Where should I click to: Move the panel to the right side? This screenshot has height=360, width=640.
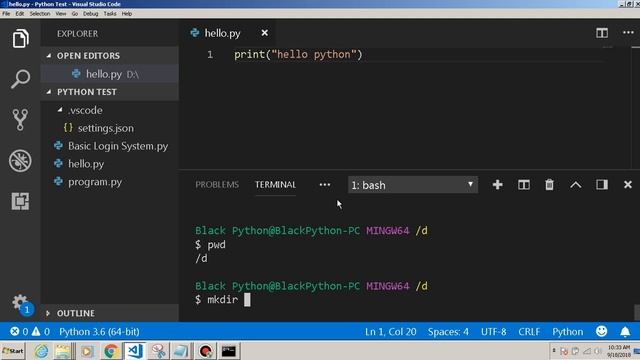pyautogui.click(x=602, y=185)
